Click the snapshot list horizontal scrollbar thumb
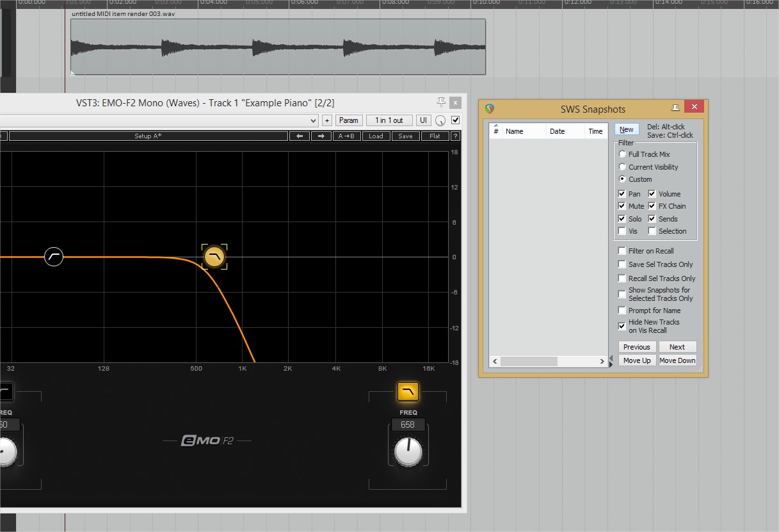The height and width of the screenshot is (532, 779). click(x=529, y=362)
